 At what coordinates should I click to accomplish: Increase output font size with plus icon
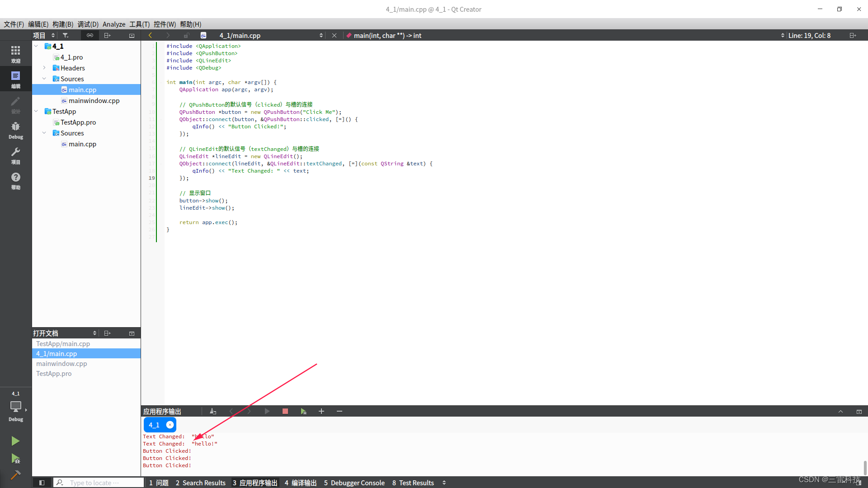pyautogui.click(x=321, y=411)
